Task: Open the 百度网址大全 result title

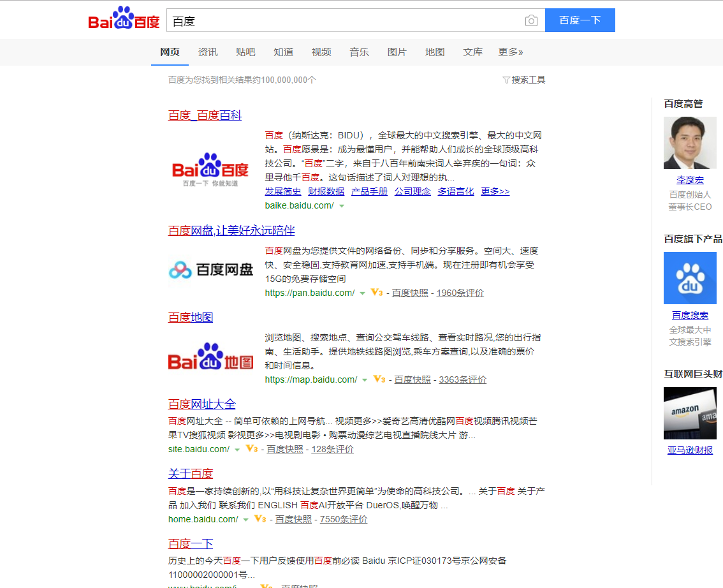Action: [202, 404]
